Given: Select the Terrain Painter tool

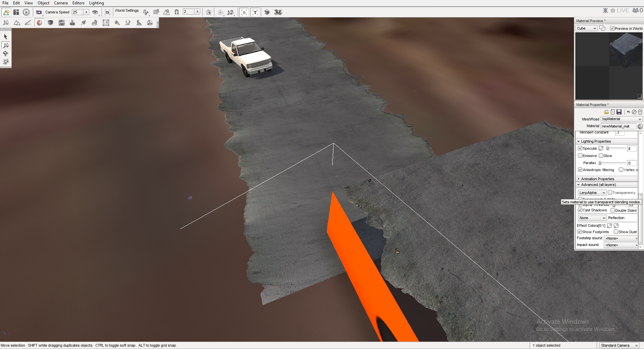Looking at the screenshot, I should point(28,23).
